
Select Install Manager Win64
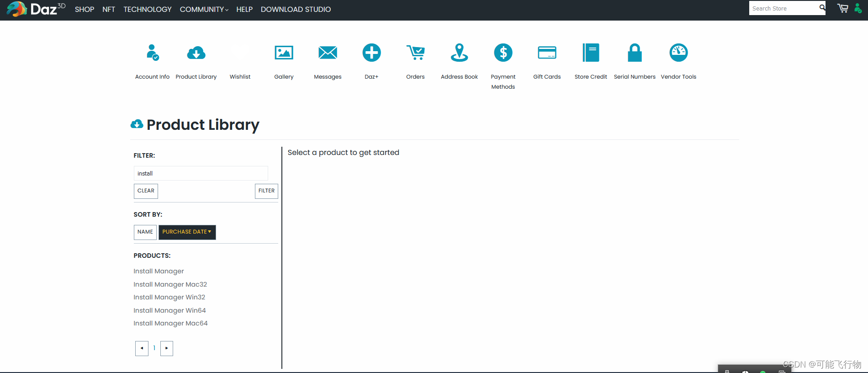[169, 310]
